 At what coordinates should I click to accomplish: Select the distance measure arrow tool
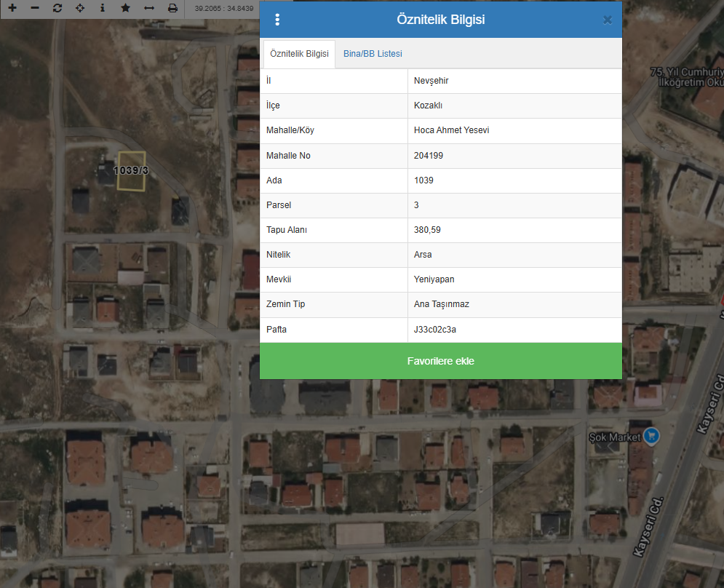tap(149, 8)
